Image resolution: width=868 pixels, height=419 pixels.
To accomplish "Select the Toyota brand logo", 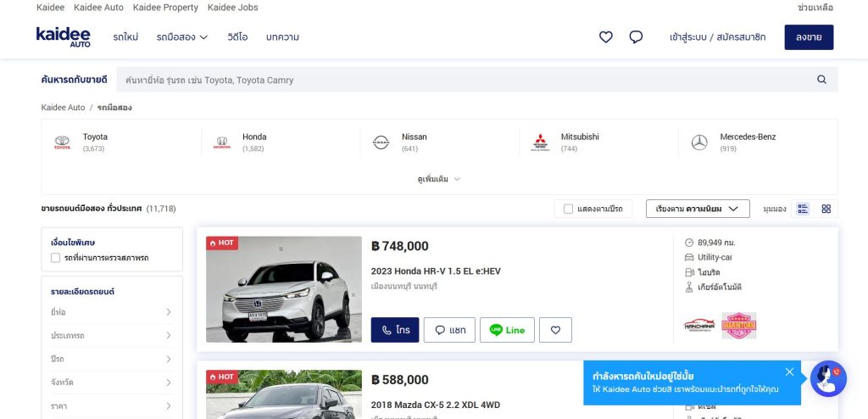I will point(62,142).
